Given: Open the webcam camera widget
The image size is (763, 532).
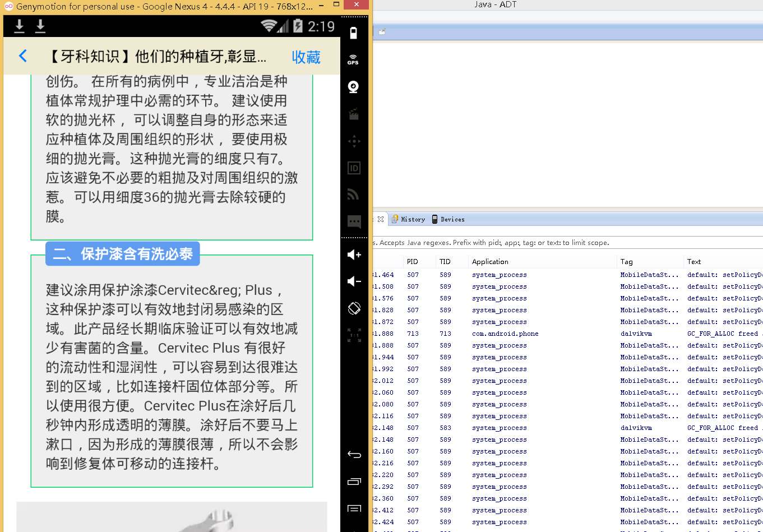Looking at the screenshot, I should pyautogui.click(x=353, y=87).
